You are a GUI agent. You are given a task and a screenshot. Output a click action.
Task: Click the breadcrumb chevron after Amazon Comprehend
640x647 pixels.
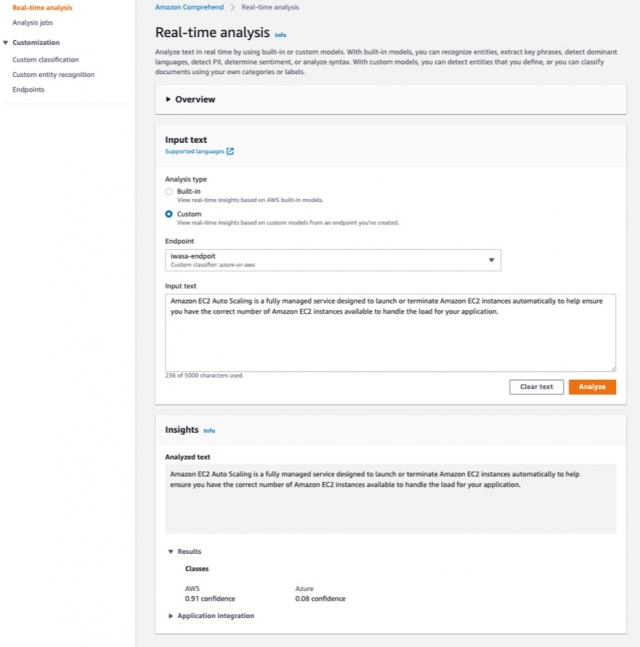233,7
